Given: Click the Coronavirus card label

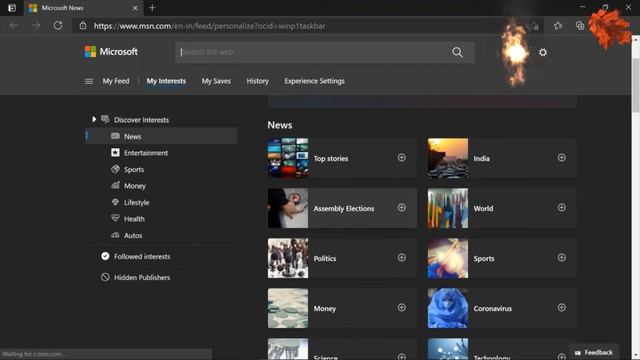Looking at the screenshot, I should point(492,309).
